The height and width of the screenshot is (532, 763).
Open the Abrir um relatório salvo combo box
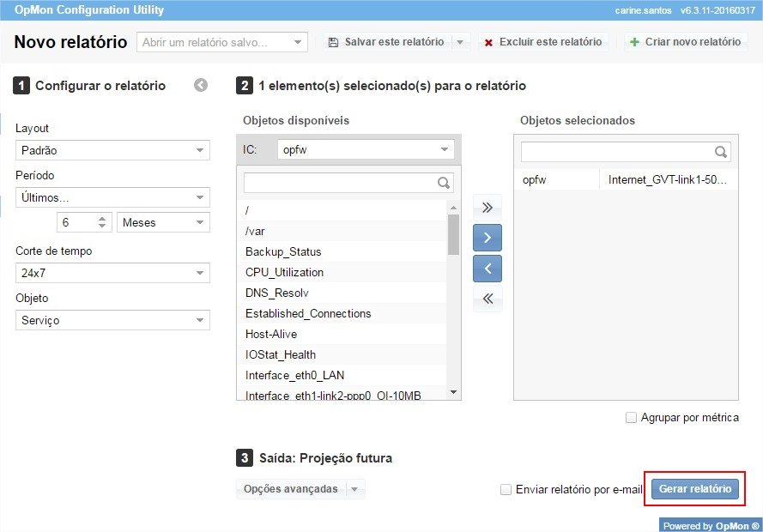221,42
